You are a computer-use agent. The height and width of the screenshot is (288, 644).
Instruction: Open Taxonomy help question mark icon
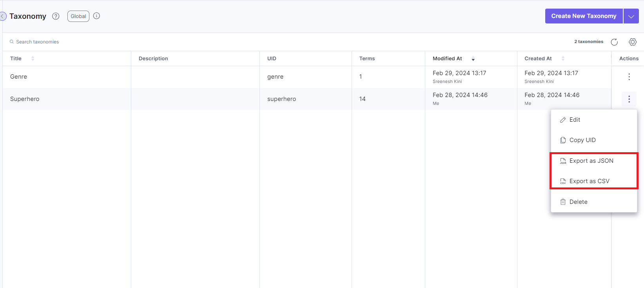56,16
